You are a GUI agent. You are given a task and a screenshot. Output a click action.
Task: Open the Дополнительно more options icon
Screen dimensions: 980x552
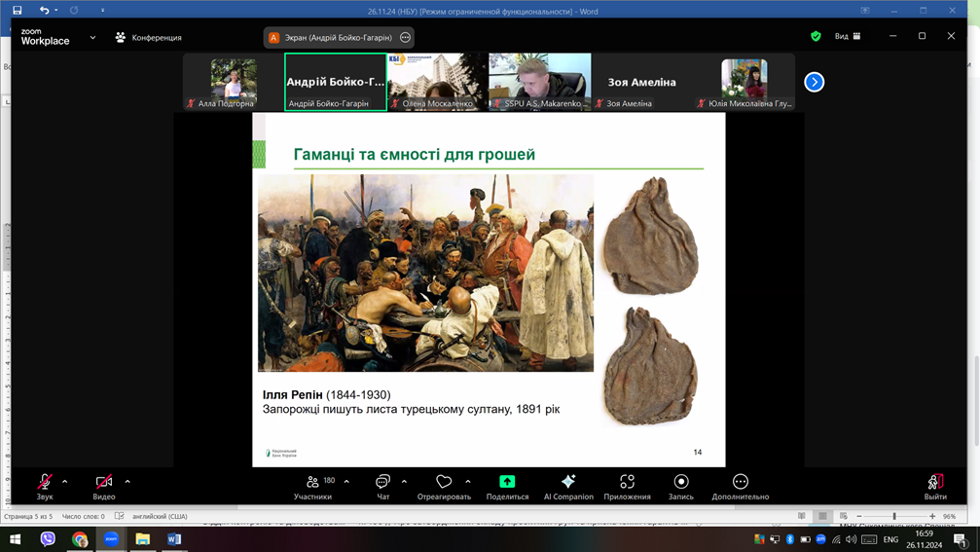(741, 483)
